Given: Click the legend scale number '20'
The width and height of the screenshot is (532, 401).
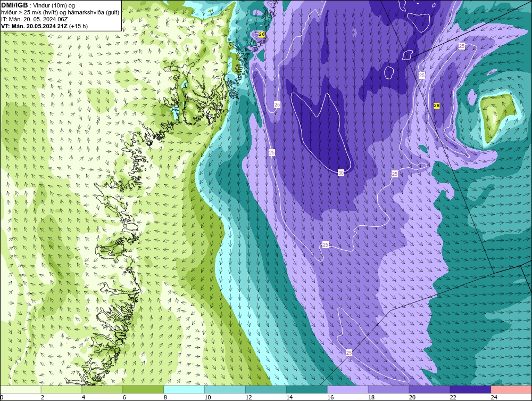Looking at the screenshot, I should coord(412,397).
